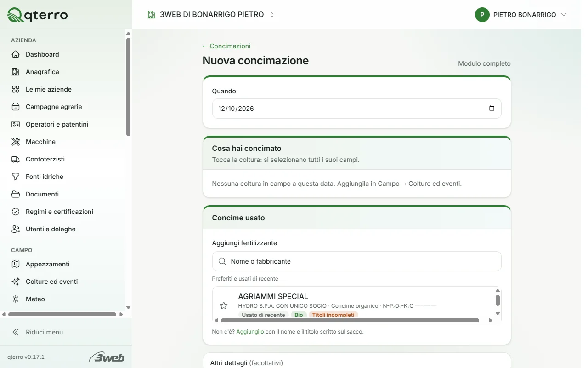Open the company switcher 3WEB DI BONARRIGO PIETRO
The width and height of the screenshot is (588, 368).
[x=211, y=15]
